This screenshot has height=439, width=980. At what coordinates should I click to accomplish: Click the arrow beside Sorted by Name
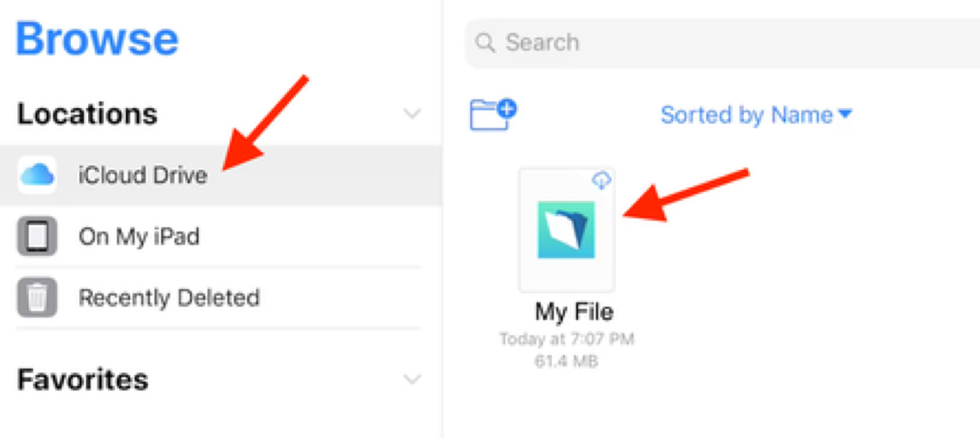tap(845, 113)
